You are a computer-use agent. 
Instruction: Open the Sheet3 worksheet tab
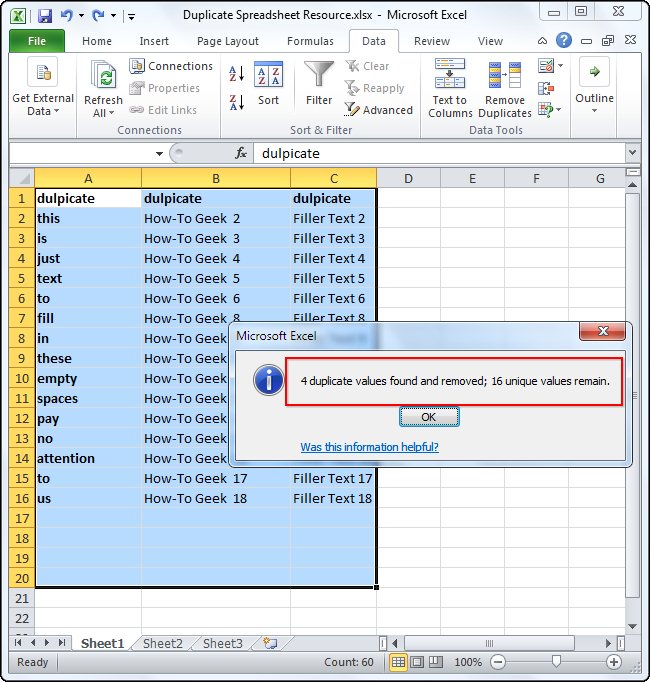coord(223,643)
